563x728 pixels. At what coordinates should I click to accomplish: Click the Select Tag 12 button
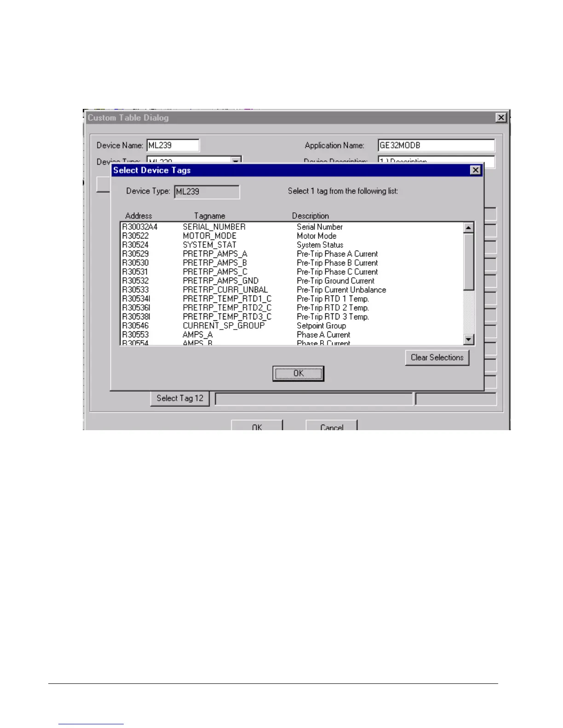pyautogui.click(x=180, y=398)
